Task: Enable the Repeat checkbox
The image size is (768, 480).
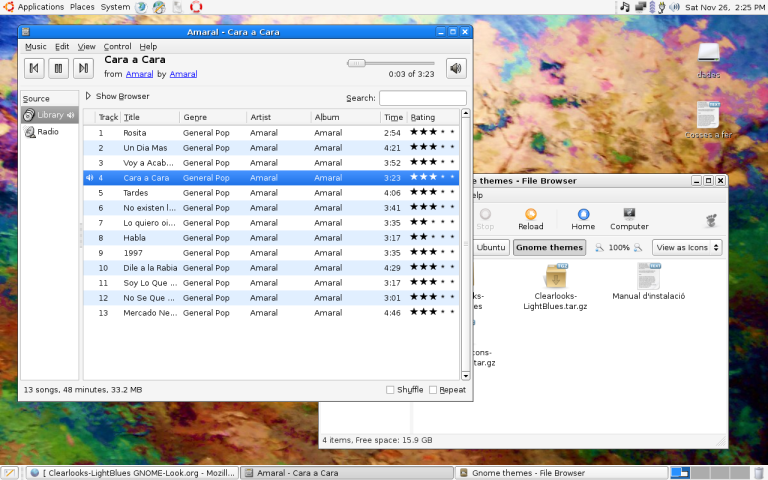Action: point(433,390)
